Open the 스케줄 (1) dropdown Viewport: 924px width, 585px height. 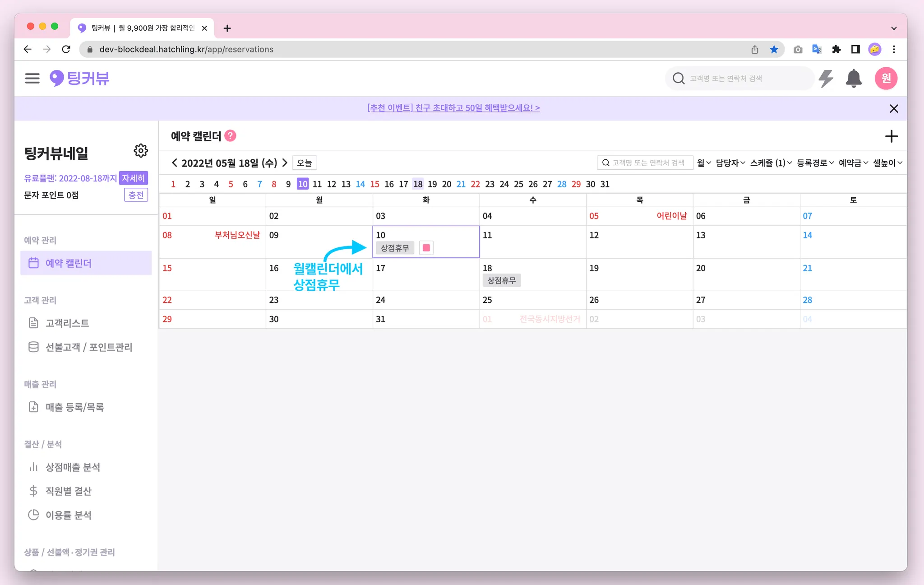point(771,163)
